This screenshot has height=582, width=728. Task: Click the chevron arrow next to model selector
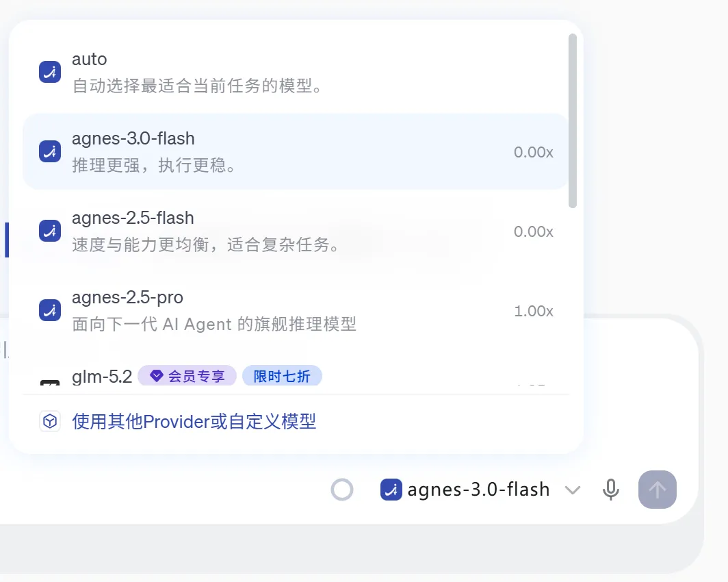pyautogui.click(x=573, y=490)
